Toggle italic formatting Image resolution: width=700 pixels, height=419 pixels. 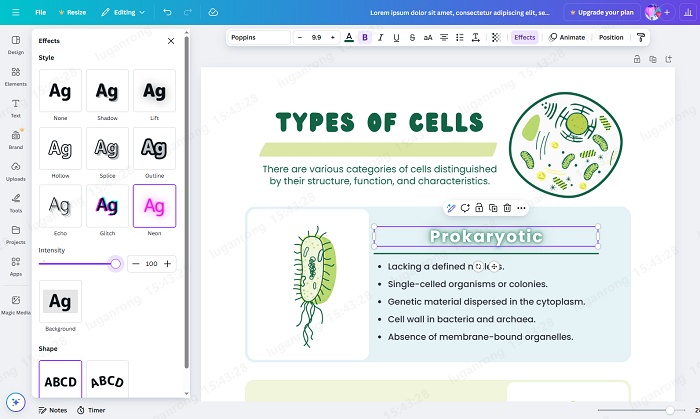pyautogui.click(x=380, y=37)
